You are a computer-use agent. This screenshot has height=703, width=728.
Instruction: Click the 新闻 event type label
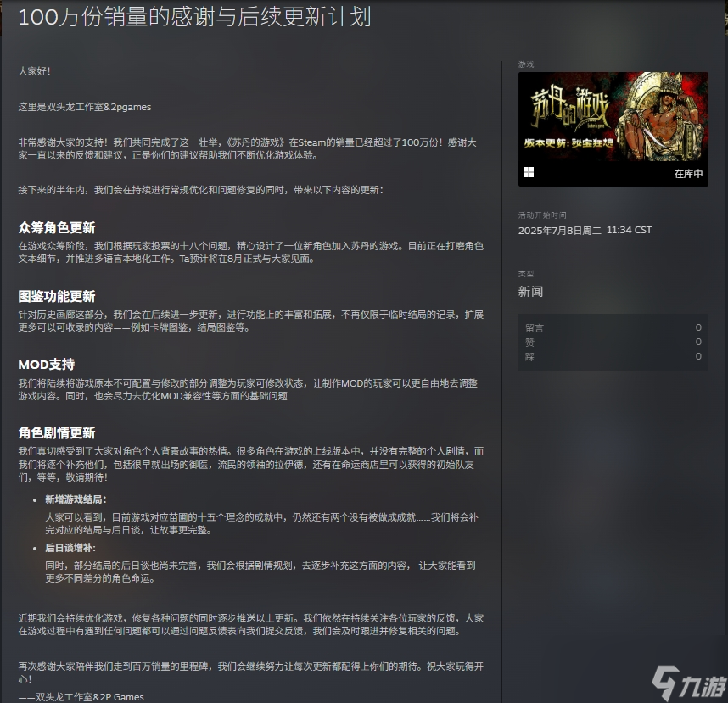(530, 292)
